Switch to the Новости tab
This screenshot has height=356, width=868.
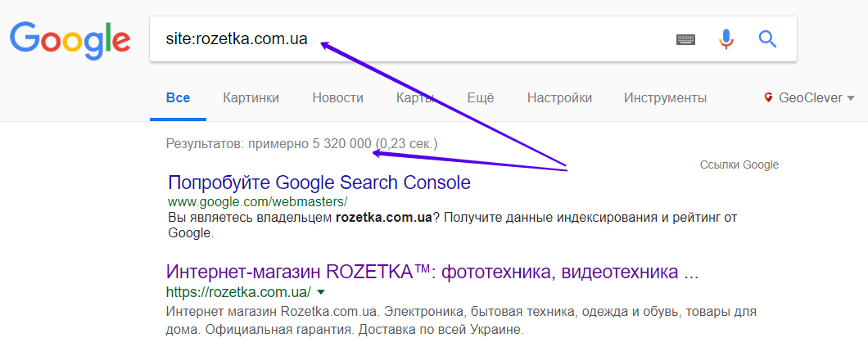tap(337, 98)
